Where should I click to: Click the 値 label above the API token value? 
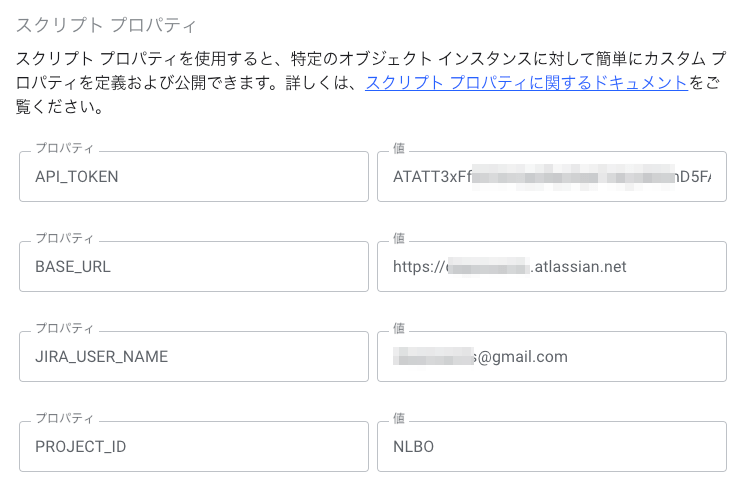tap(399, 148)
